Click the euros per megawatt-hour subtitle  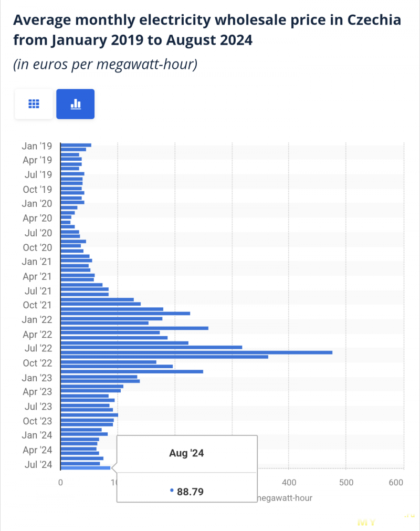pyautogui.click(x=105, y=65)
